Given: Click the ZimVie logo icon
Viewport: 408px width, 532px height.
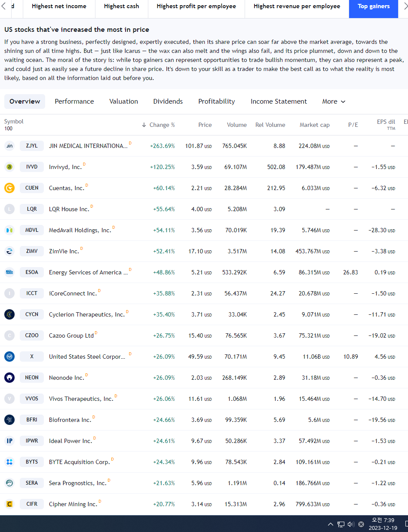Looking at the screenshot, I should [x=9, y=251].
